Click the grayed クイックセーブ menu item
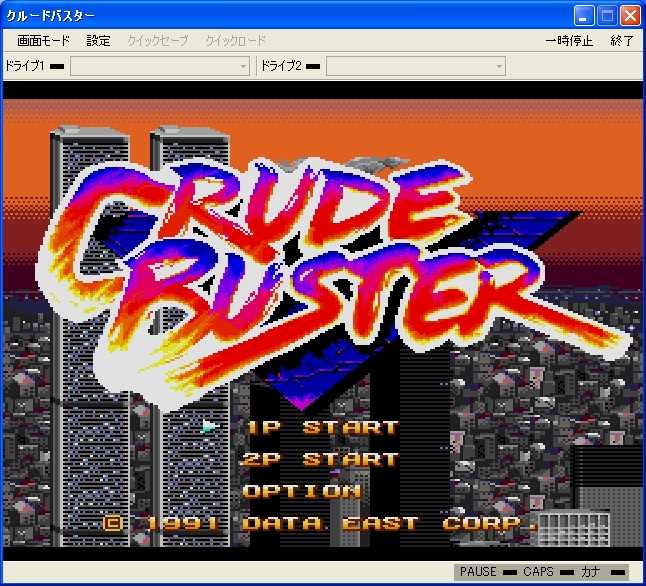Viewport: 646px width, 586px height. coord(158,41)
